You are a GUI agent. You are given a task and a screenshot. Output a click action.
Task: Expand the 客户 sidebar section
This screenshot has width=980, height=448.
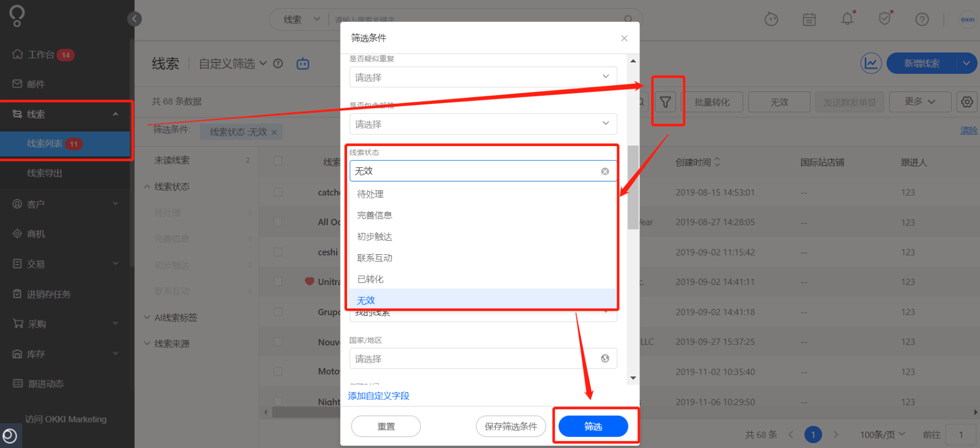point(115,204)
